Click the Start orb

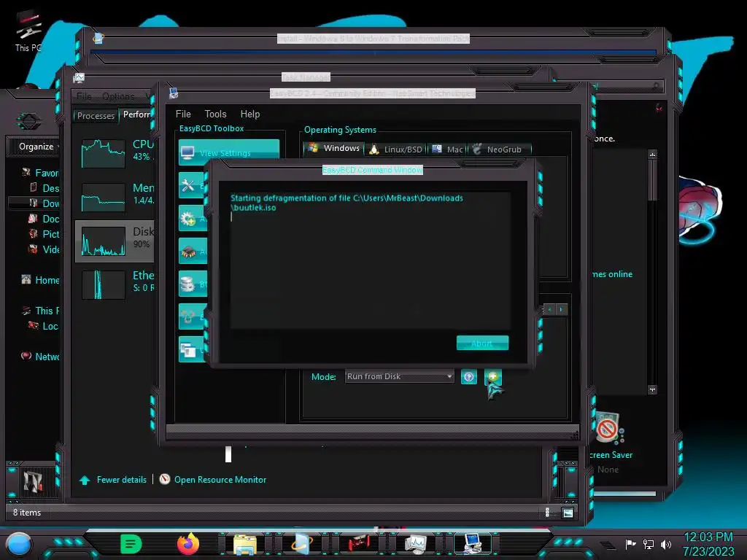(19, 545)
